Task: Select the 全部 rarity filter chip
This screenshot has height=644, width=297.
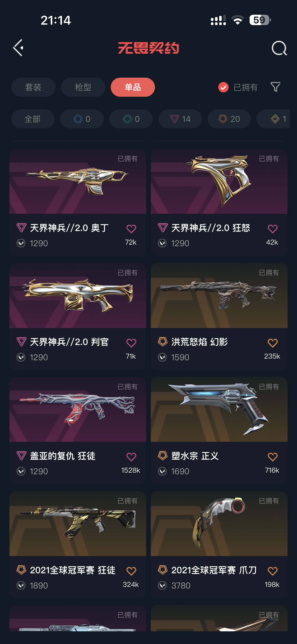Action: click(x=33, y=119)
